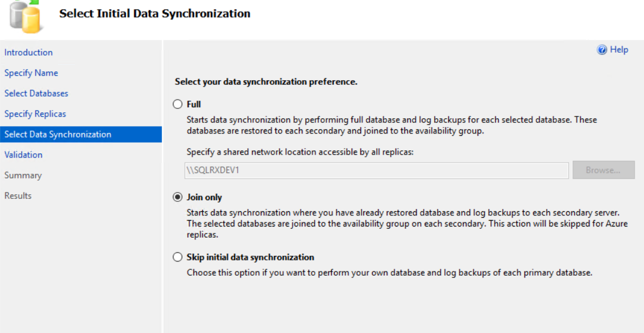Select the Full synchronization radio button
The height and width of the screenshot is (333, 644).
pos(178,104)
